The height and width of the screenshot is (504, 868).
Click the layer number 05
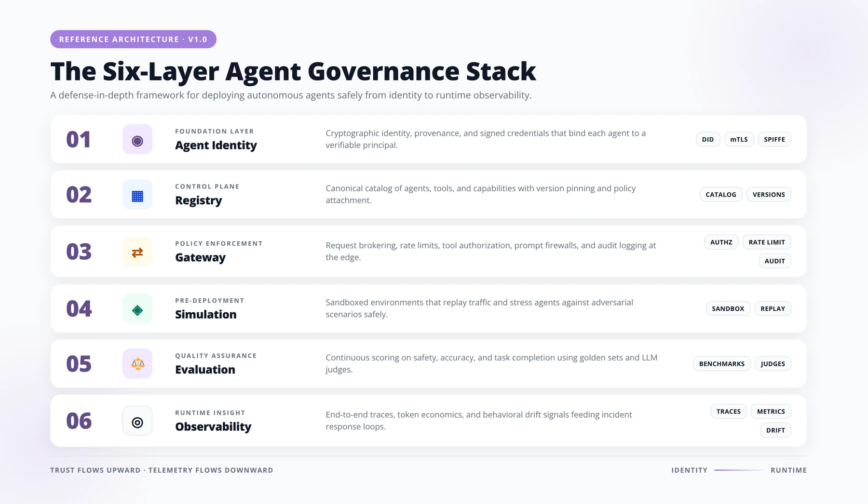point(79,364)
